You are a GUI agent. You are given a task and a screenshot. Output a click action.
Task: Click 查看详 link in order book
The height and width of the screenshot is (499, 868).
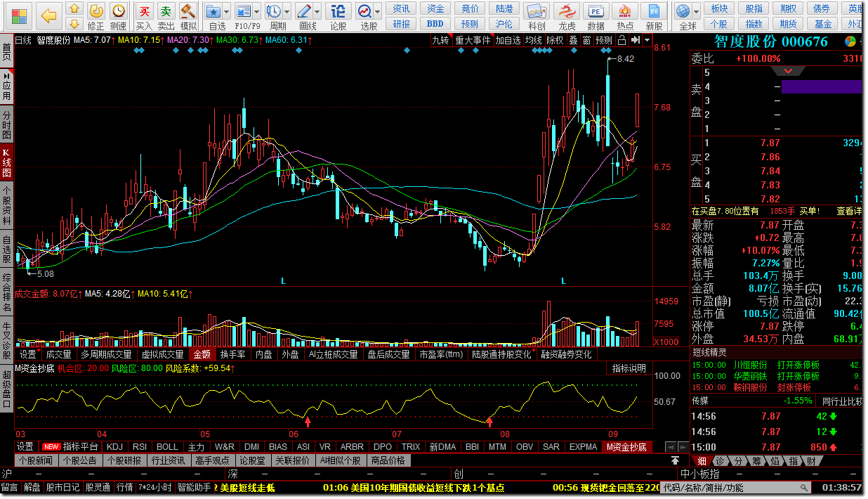tap(849, 211)
